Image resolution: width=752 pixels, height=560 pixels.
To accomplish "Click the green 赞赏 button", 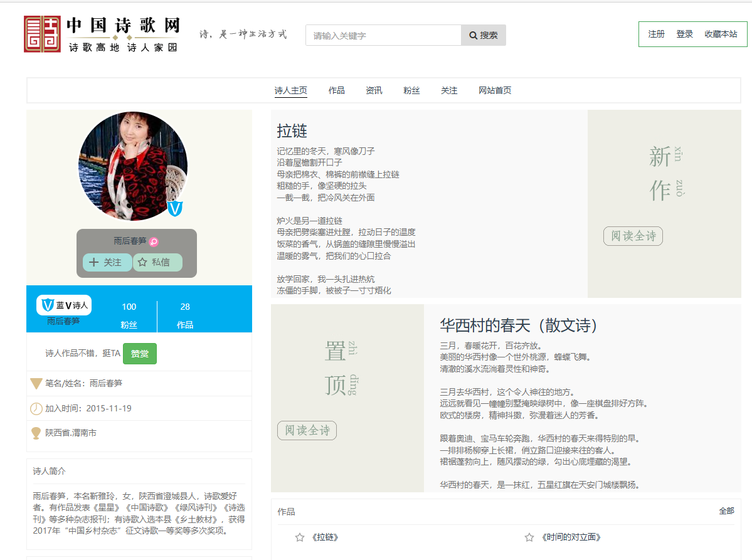I will [x=139, y=354].
